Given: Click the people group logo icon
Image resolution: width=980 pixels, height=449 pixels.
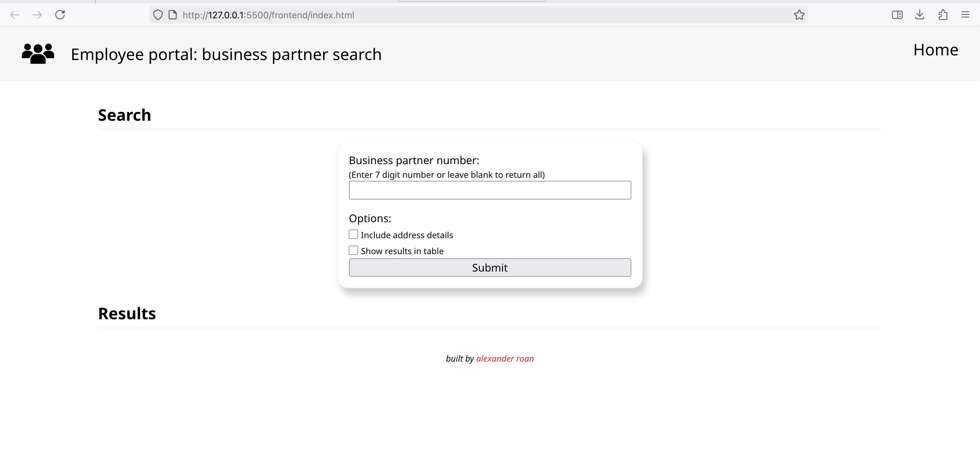Looking at the screenshot, I should [x=38, y=54].
